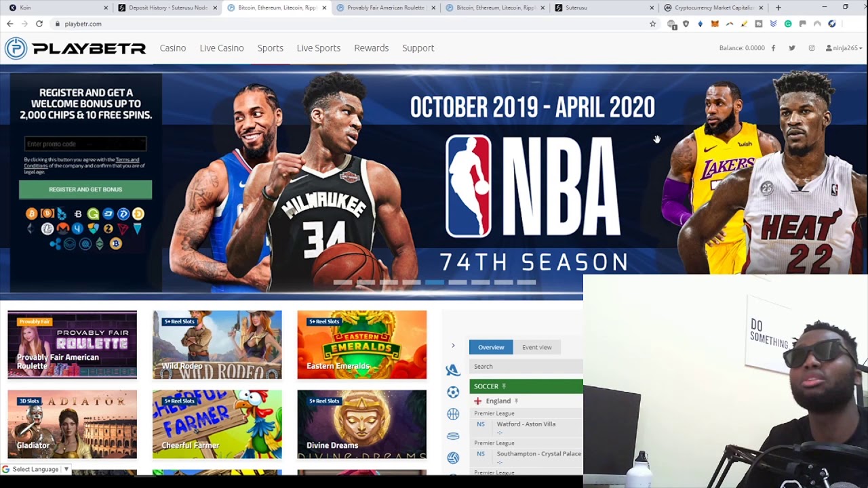Open the Southampton - Crystal Palace match

[x=538, y=453]
